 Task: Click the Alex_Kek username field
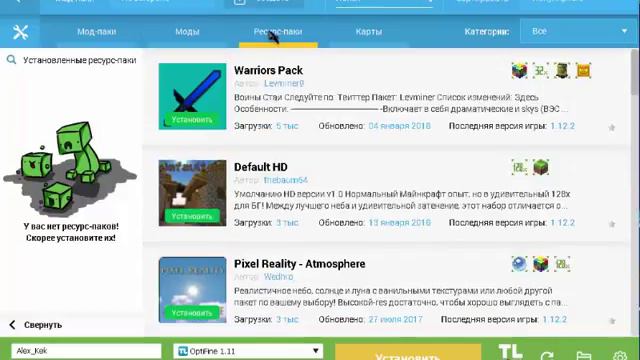[x=86, y=351]
